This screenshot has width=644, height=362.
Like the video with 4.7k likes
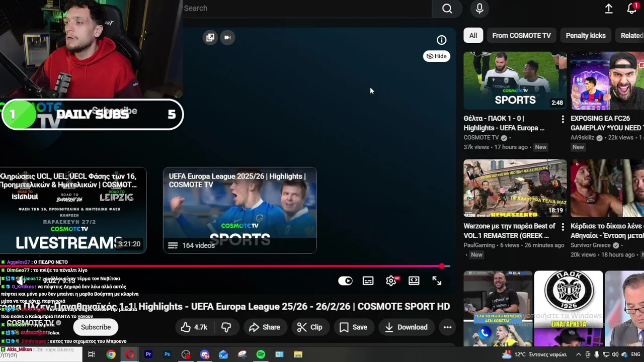(195, 327)
